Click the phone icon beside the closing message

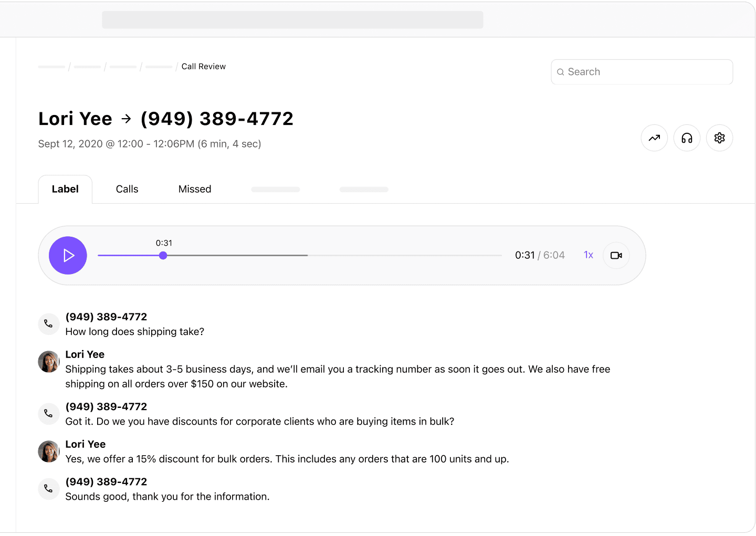(49, 489)
